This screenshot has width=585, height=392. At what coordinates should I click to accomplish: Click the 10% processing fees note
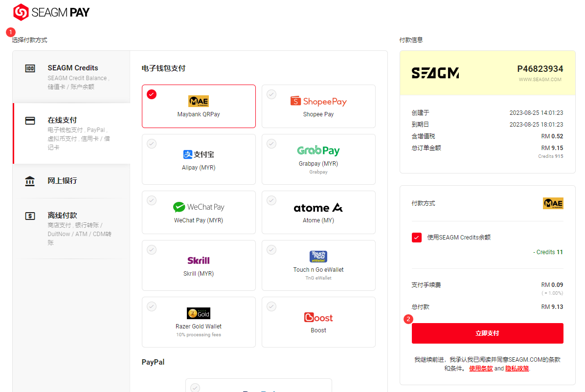pos(199,335)
